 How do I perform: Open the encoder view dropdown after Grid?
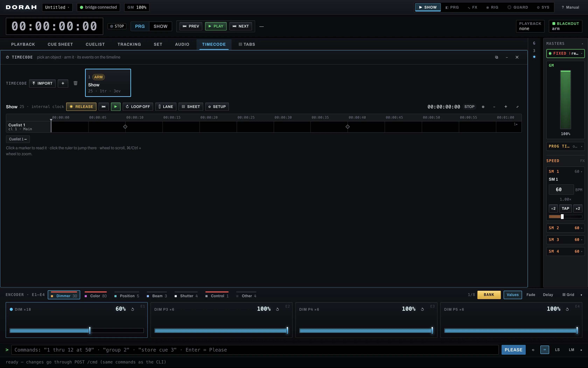[581, 295]
